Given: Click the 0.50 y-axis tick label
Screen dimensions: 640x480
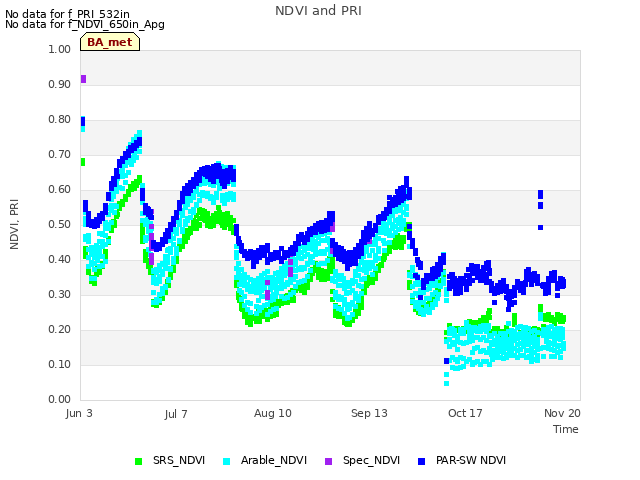Looking at the screenshot, I should [x=60, y=224].
